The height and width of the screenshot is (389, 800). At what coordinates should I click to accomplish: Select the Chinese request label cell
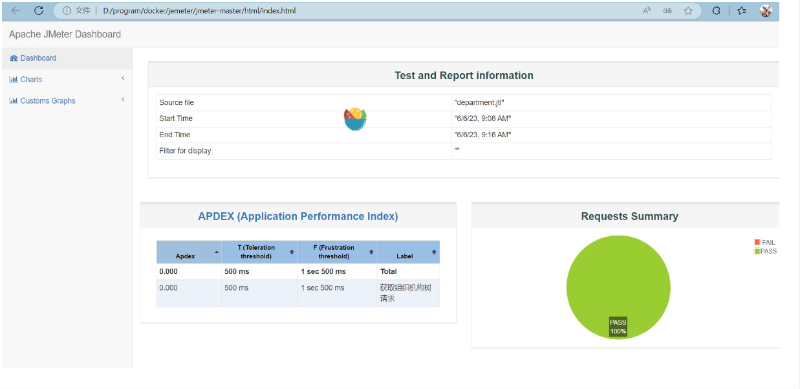point(408,293)
